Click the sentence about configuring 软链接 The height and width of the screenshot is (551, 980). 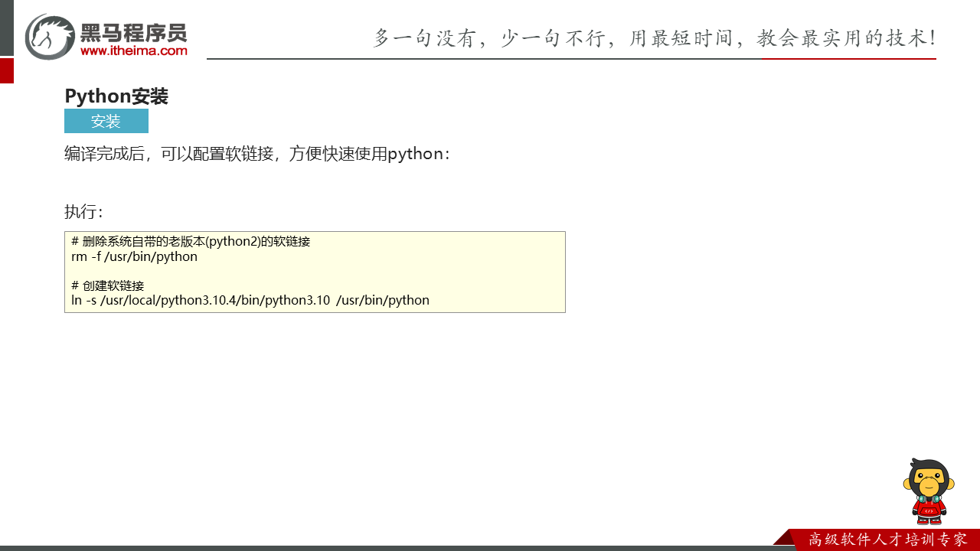click(257, 154)
